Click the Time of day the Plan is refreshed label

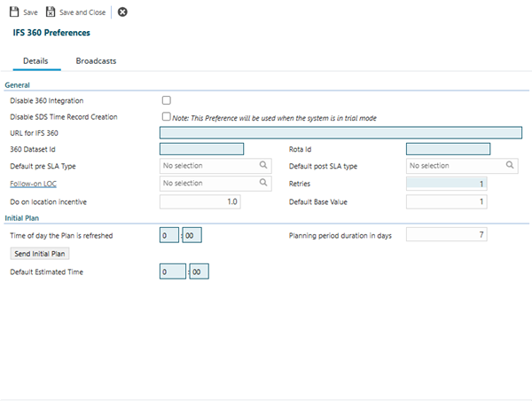pos(61,236)
